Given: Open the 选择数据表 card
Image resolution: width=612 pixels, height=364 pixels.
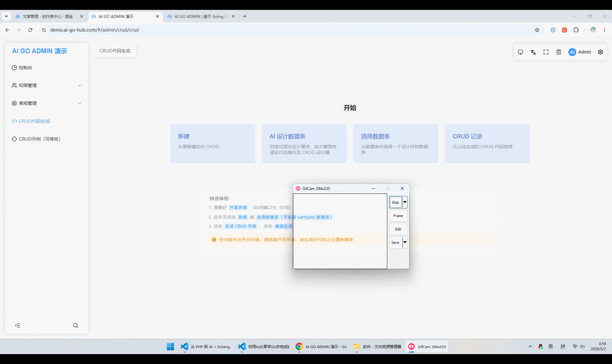Looking at the screenshot, I should pos(396,144).
